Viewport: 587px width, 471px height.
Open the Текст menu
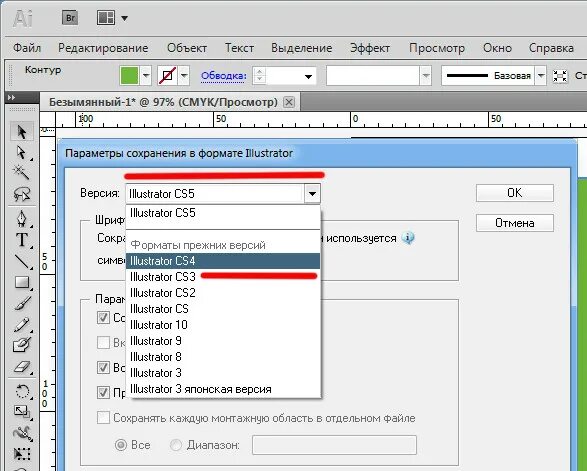click(x=239, y=48)
